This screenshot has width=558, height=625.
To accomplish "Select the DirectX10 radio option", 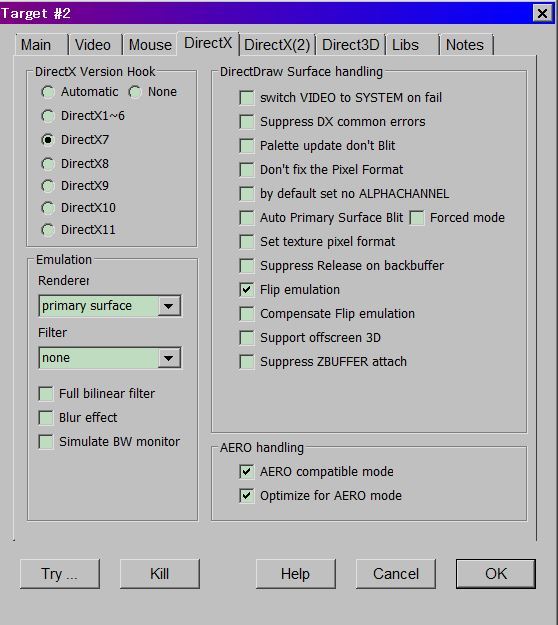I will (x=48, y=208).
